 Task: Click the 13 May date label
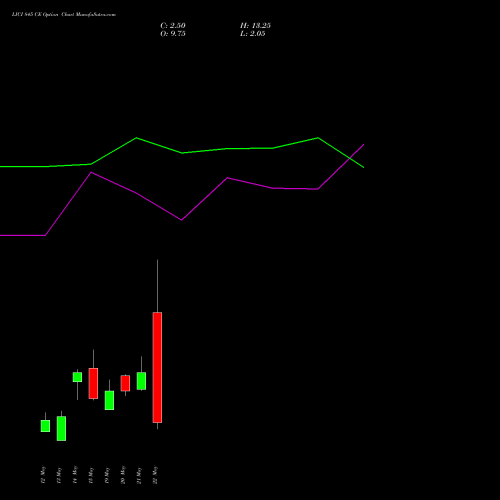[x=59, y=475]
